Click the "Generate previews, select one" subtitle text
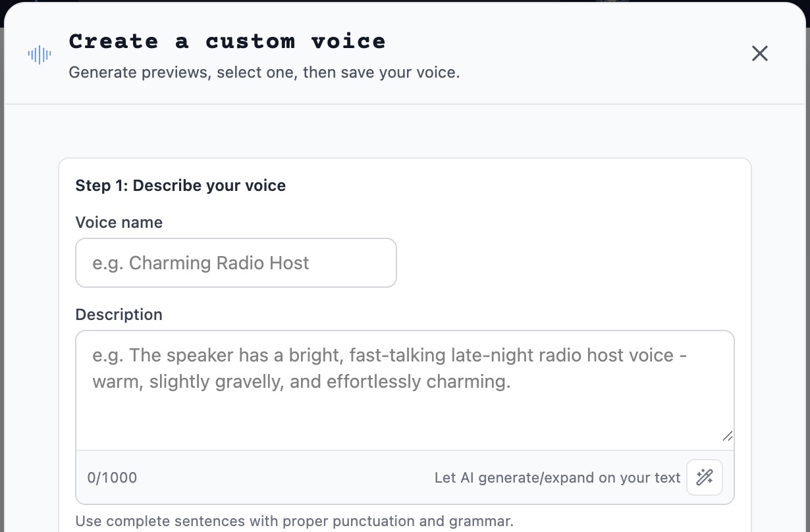810x532 pixels. (264, 72)
